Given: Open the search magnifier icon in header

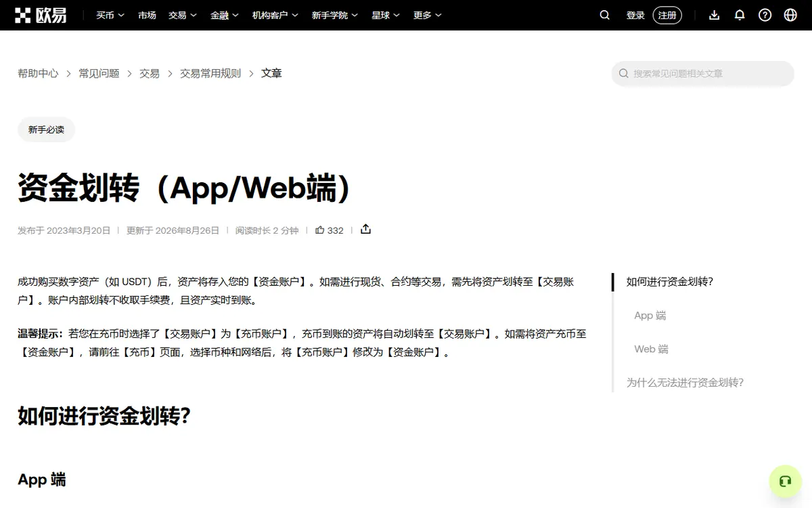Looking at the screenshot, I should pos(605,15).
